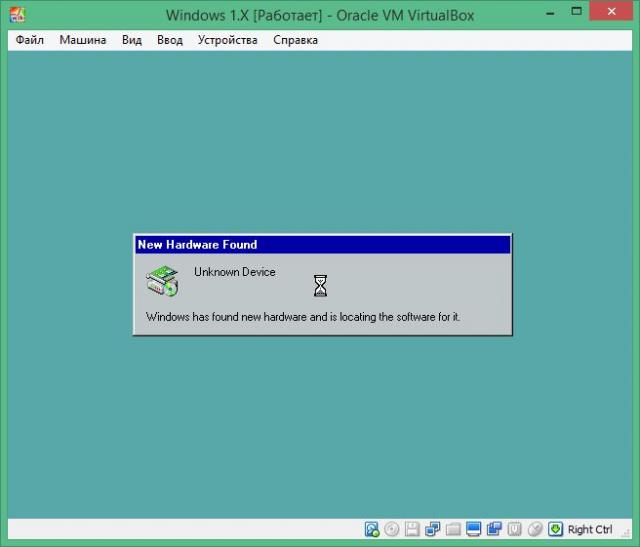Click the overlapping blue screens status icon
640x547 pixels.
click(x=494, y=529)
